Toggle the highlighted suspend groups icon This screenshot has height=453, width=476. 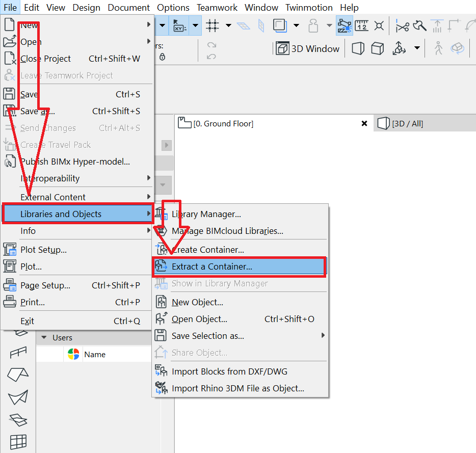coord(345,25)
